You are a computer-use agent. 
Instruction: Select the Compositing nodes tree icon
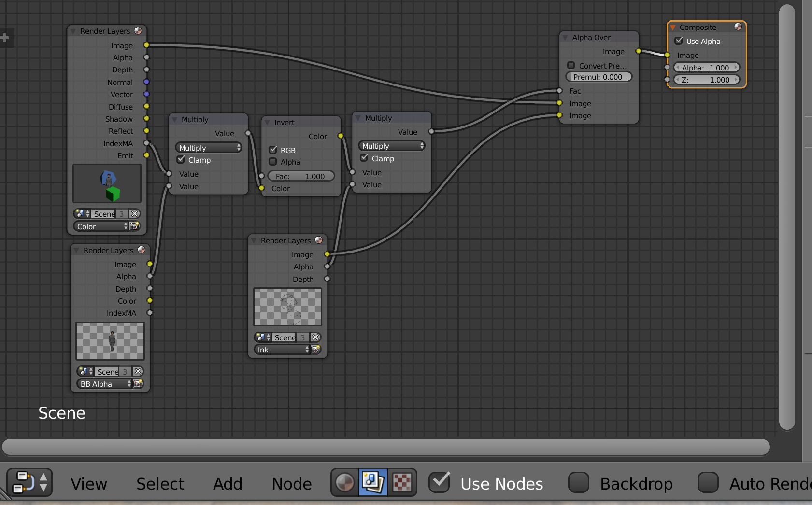(373, 482)
